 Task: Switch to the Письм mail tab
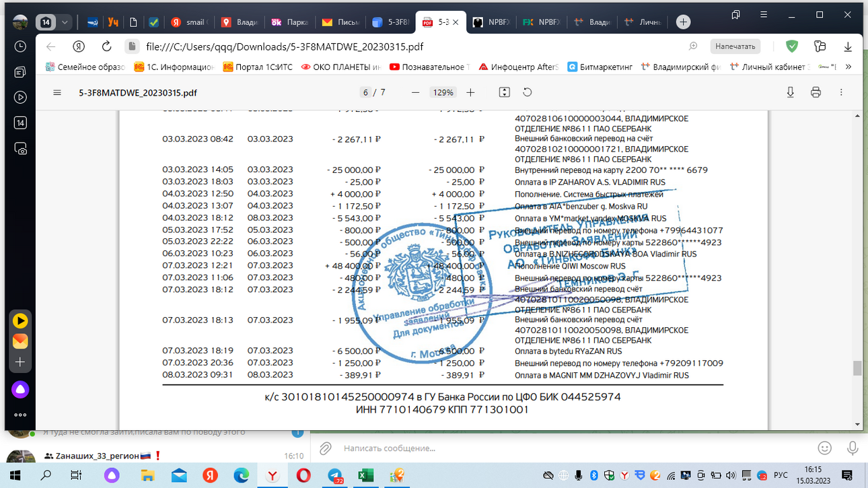(x=340, y=22)
